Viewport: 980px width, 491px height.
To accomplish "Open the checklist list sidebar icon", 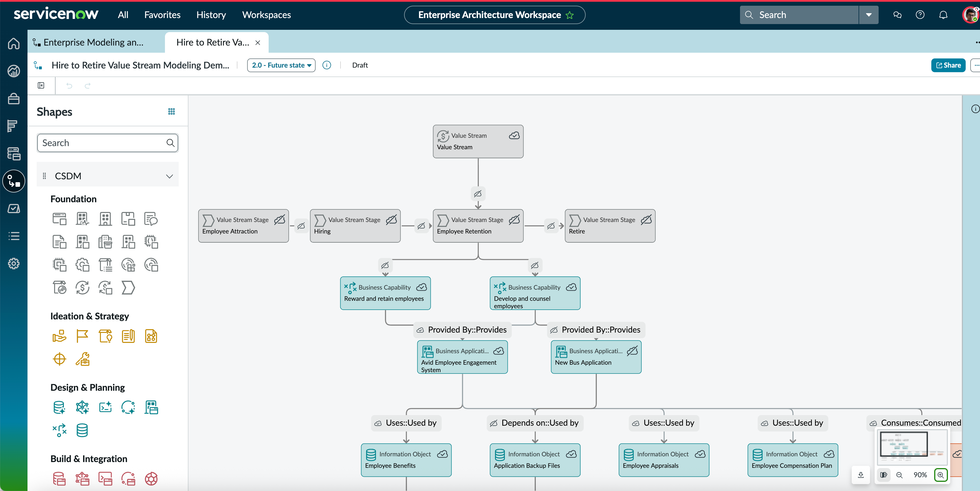I will (14, 236).
